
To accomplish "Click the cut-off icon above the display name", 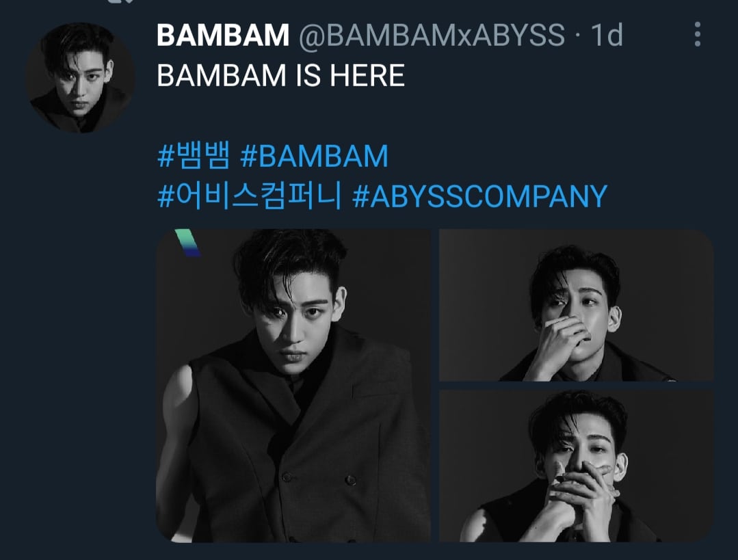I will pyautogui.click(x=121, y=1).
